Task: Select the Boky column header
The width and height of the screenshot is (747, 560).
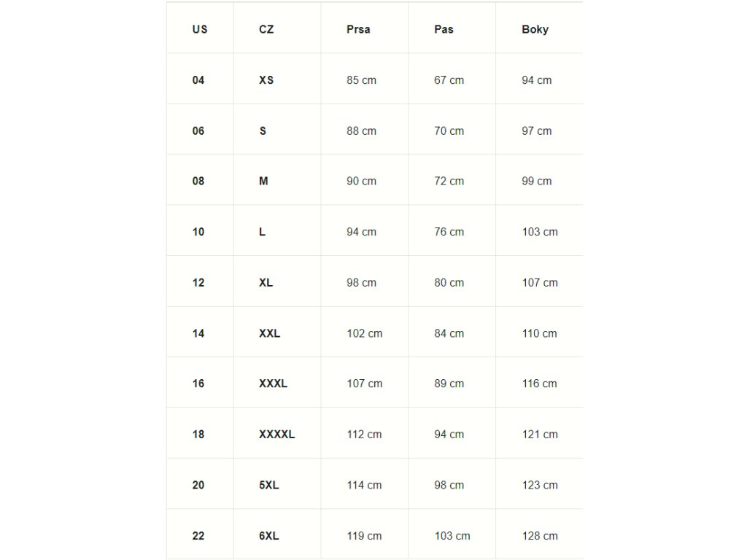Action: pyautogui.click(x=535, y=30)
